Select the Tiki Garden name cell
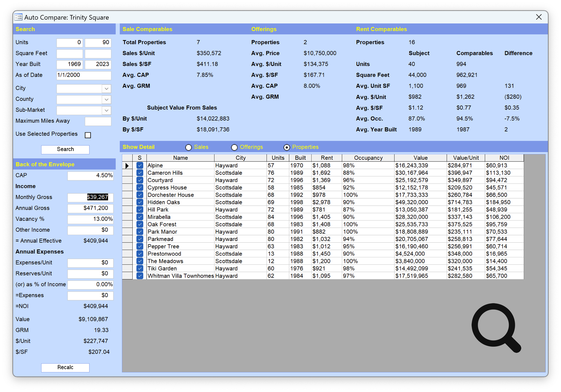 click(x=180, y=268)
